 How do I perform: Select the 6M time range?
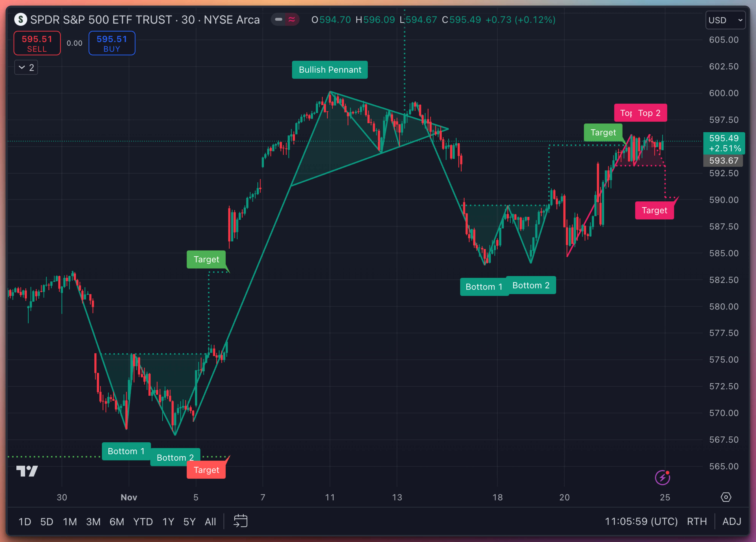117,521
